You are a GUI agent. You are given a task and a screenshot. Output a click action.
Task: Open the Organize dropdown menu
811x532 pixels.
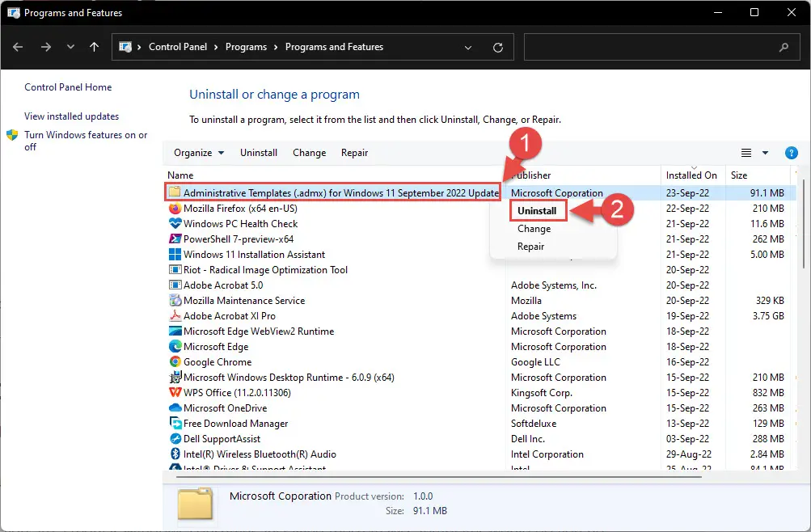pos(199,153)
